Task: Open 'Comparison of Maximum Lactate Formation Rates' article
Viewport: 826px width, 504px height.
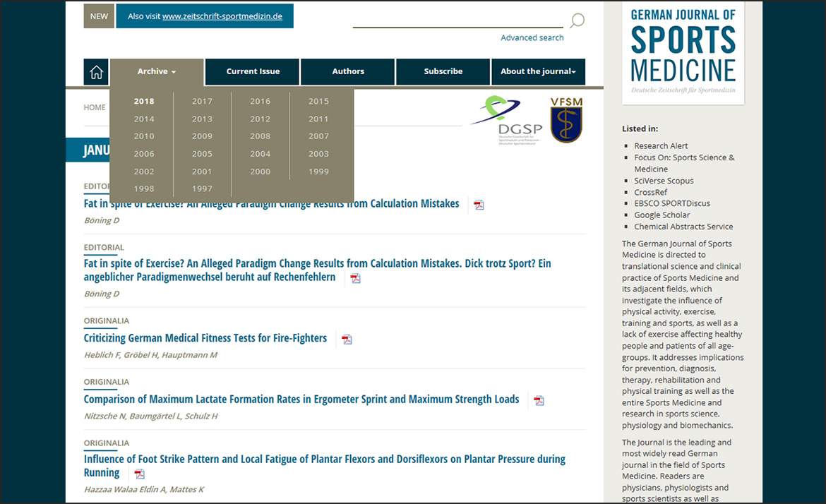Action: point(301,400)
